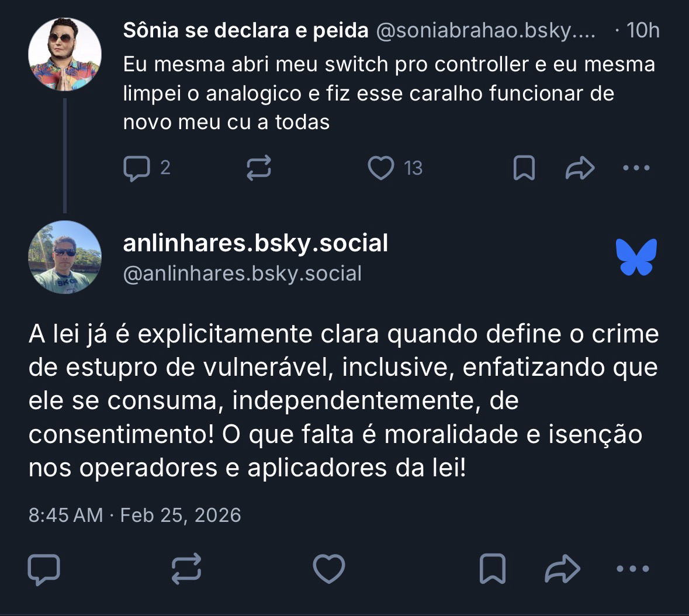The width and height of the screenshot is (689, 616).
Task: Open more options on parent post
Action: (636, 168)
